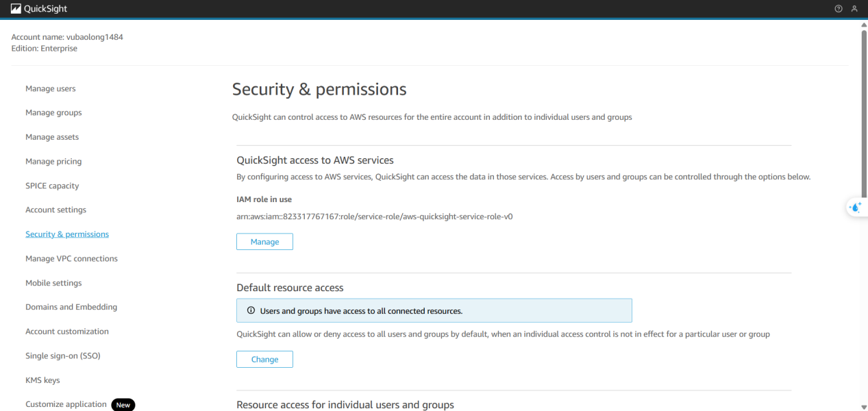Image resolution: width=868 pixels, height=411 pixels.
Task: Click 'QuickSight can control access' intro text
Action: (432, 117)
